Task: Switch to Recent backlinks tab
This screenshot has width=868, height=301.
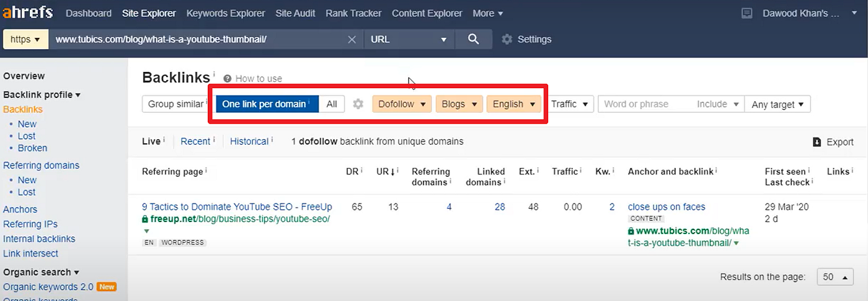Action: [195, 142]
